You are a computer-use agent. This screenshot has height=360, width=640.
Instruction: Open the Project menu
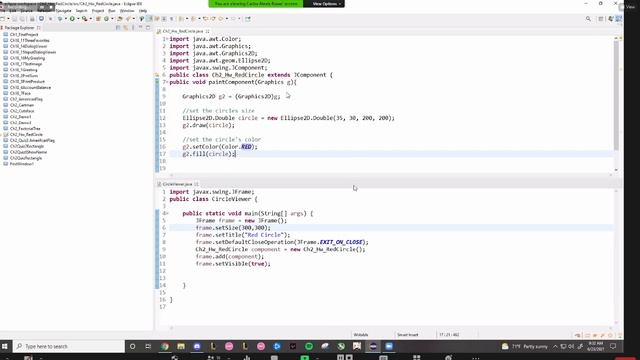pyautogui.click(x=98, y=11)
